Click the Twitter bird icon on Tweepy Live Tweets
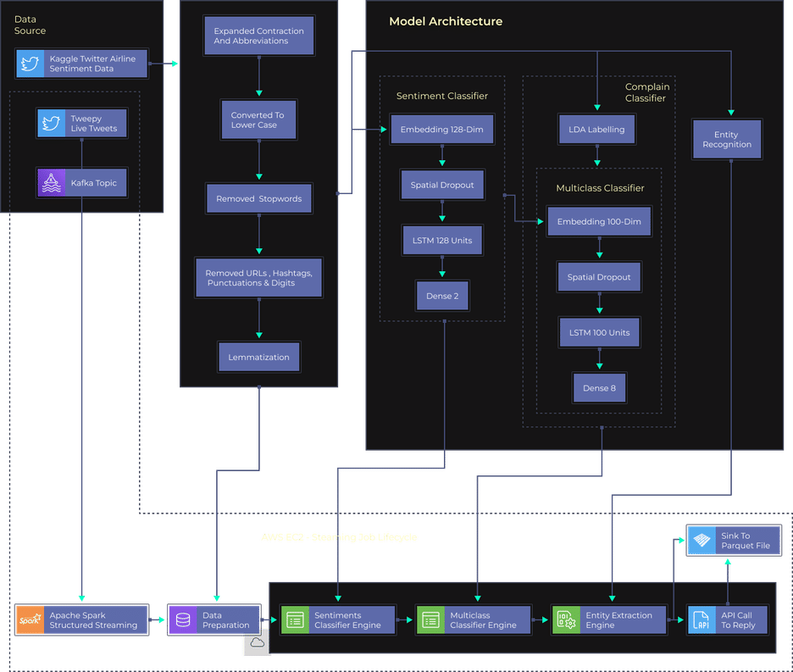The height and width of the screenshot is (672, 793). coord(52,124)
